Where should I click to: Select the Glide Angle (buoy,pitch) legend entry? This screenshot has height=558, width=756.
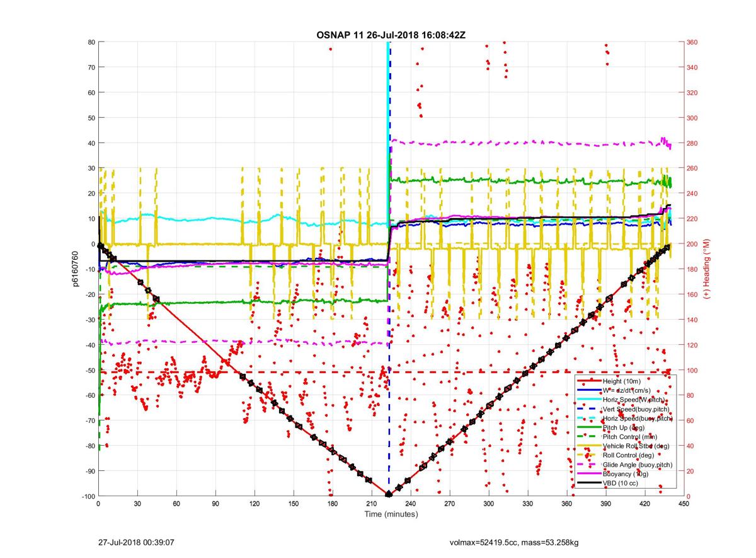tap(638, 464)
